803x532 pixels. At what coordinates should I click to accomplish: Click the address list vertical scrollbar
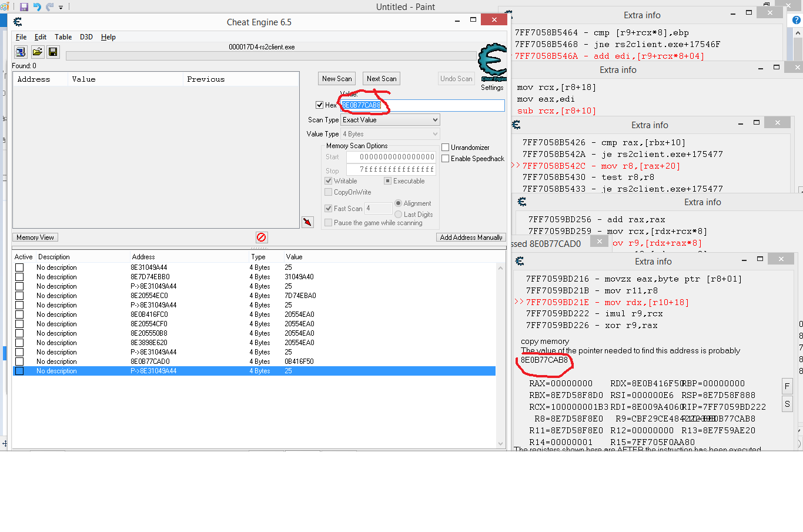(x=501, y=353)
